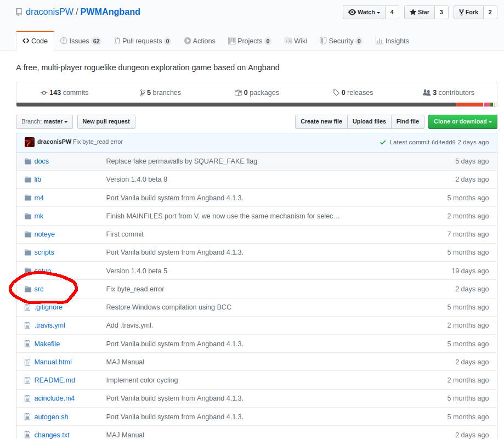Switch to the Code tab
This screenshot has width=504, height=439.
pyautogui.click(x=35, y=41)
